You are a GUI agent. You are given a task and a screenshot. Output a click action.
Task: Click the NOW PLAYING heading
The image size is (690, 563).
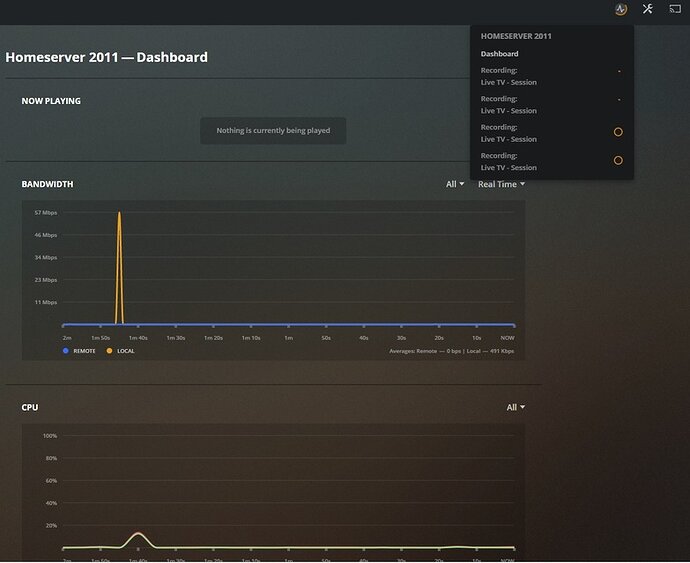(51, 101)
